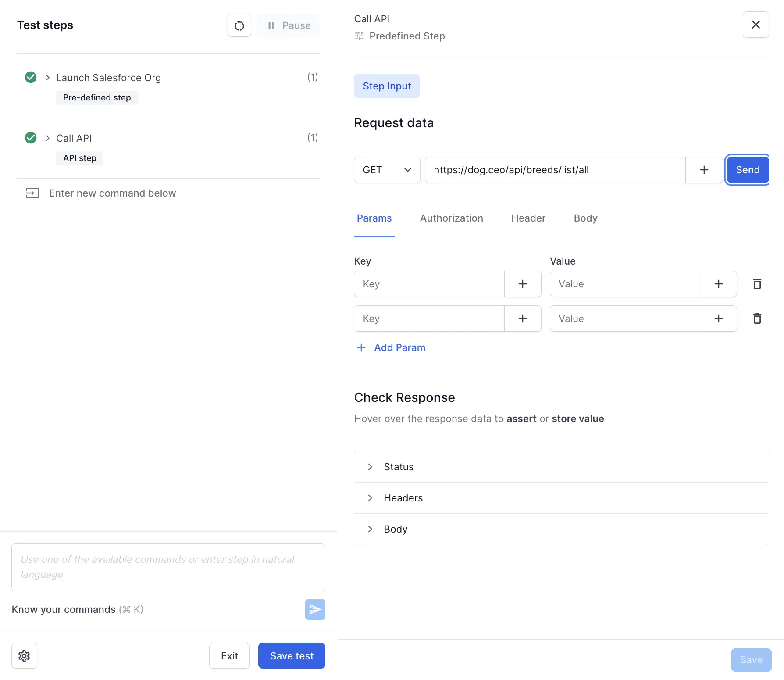Restart the test run
The image size is (784, 680).
tap(239, 25)
